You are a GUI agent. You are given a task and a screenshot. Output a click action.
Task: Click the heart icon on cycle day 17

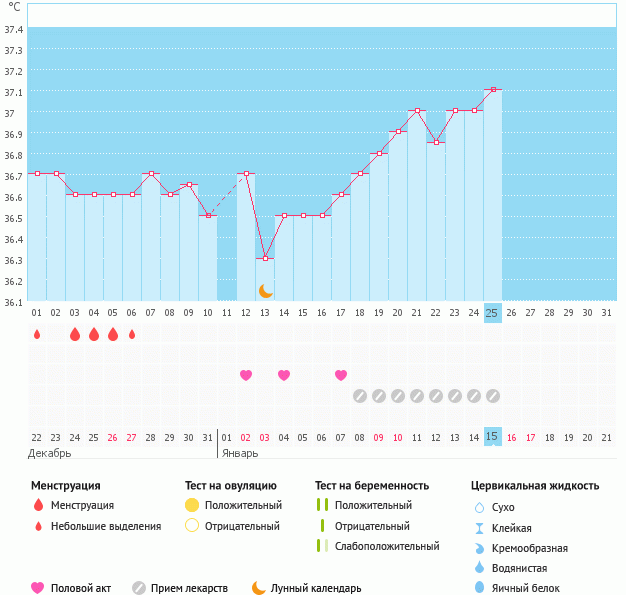pyautogui.click(x=341, y=375)
